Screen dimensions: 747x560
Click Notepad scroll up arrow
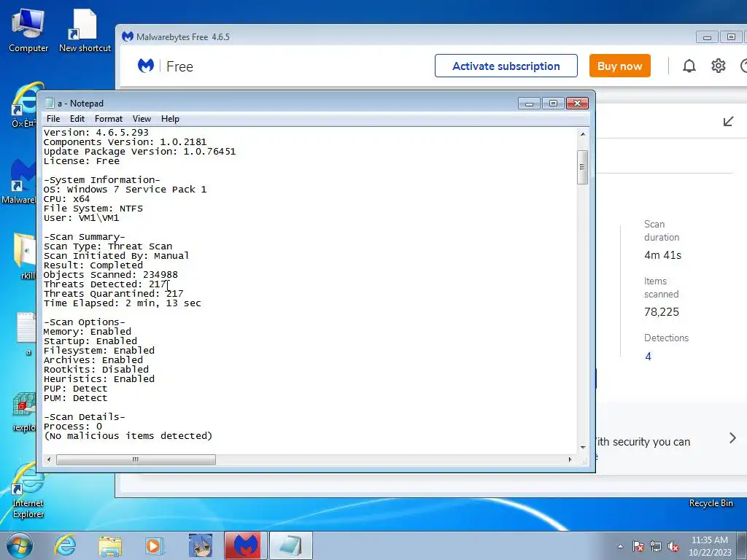click(582, 134)
